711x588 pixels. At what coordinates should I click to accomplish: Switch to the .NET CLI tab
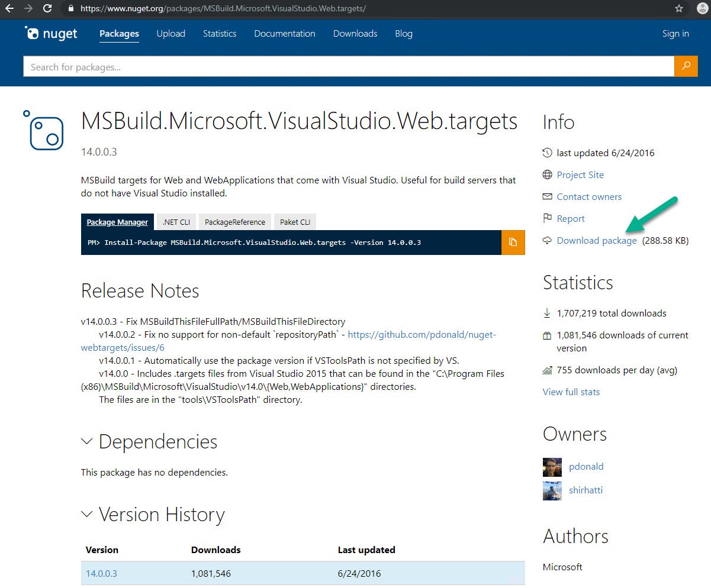tap(176, 222)
